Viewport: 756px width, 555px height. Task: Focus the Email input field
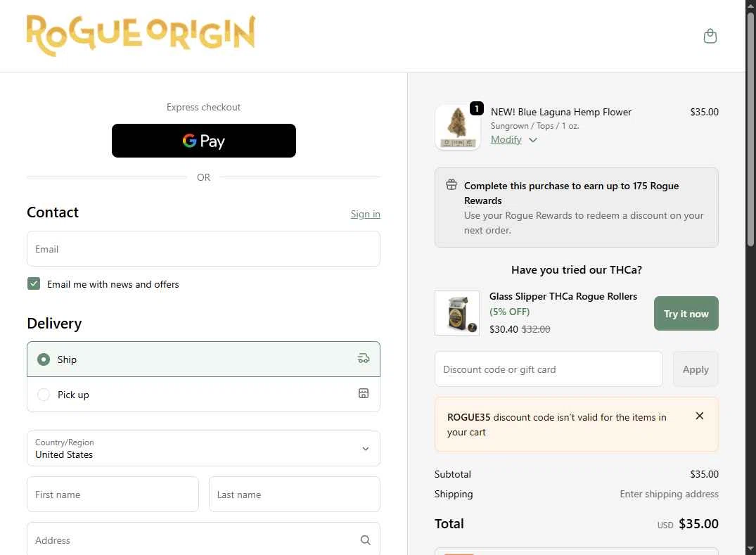click(203, 249)
